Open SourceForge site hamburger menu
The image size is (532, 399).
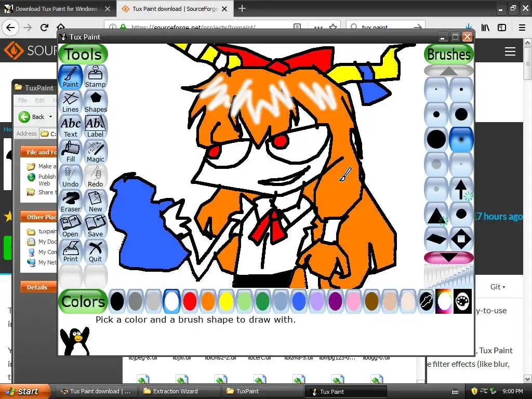coord(510,51)
